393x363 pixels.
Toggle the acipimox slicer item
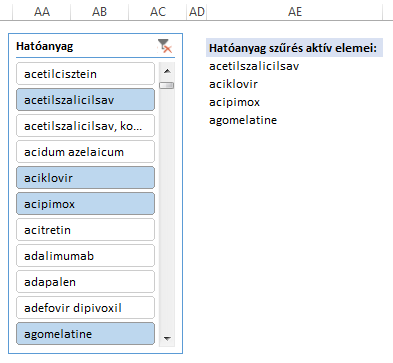pyautogui.click(x=85, y=204)
